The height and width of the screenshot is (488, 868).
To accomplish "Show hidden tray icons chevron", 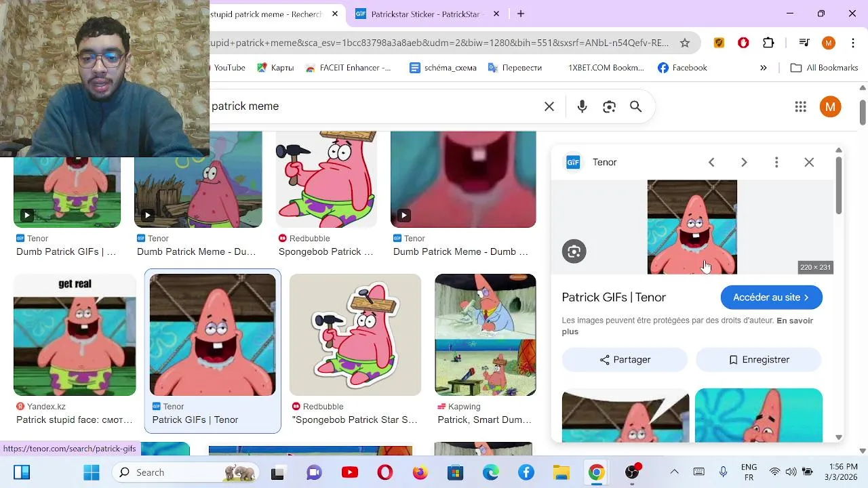I will pos(674,472).
